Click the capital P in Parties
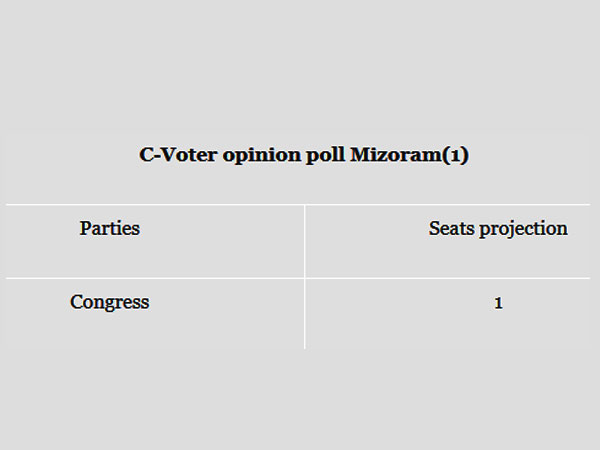The width and height of the screenshot is (600, 450). (85, 228)
